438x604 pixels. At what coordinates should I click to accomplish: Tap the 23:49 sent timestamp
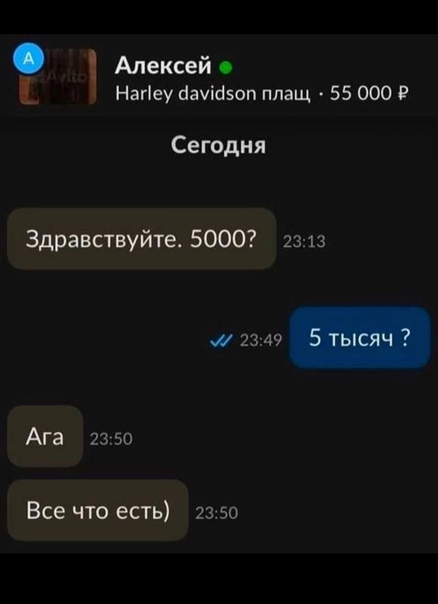coord(261,340)
